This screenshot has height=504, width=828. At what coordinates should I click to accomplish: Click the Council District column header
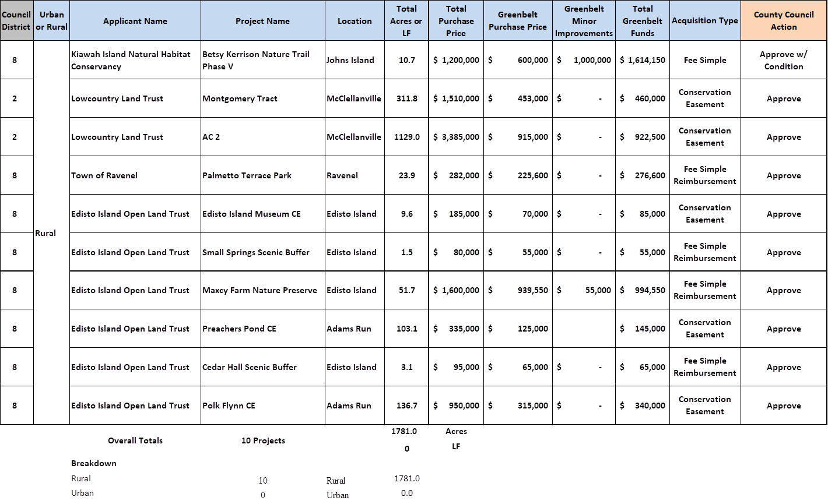click(16, 20)
